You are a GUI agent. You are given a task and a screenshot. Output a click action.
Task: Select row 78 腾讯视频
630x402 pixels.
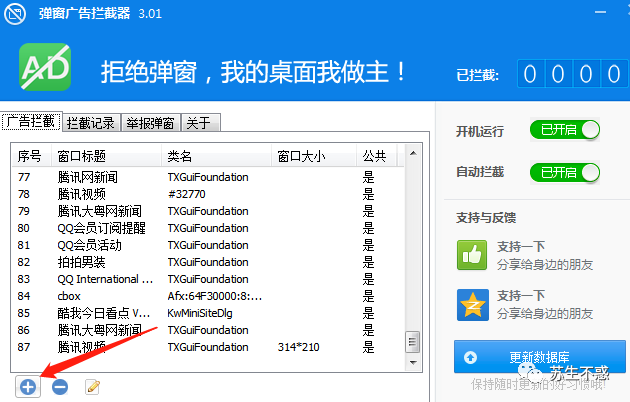tap(208, 194)
